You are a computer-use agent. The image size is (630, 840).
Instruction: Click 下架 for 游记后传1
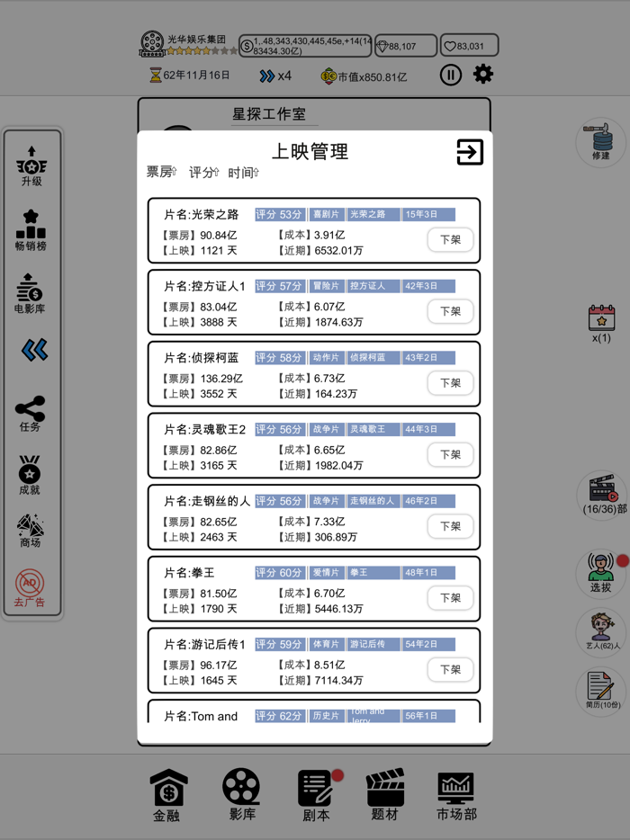(x=450, y=670)
